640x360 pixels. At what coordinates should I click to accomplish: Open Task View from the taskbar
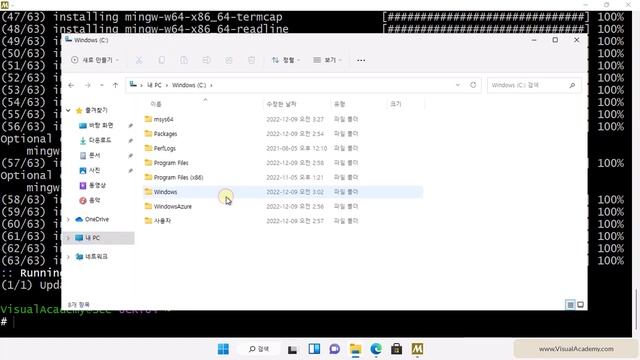click(292, 349)
